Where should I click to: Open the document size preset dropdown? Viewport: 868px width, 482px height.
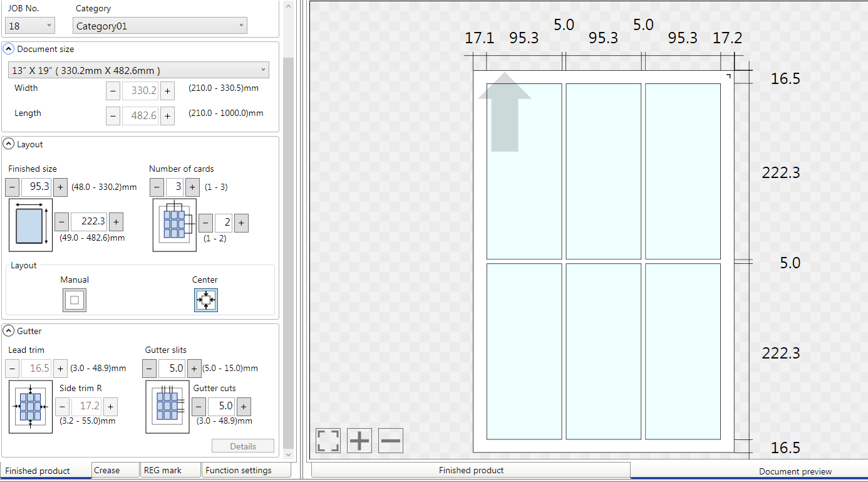[139, 70]
